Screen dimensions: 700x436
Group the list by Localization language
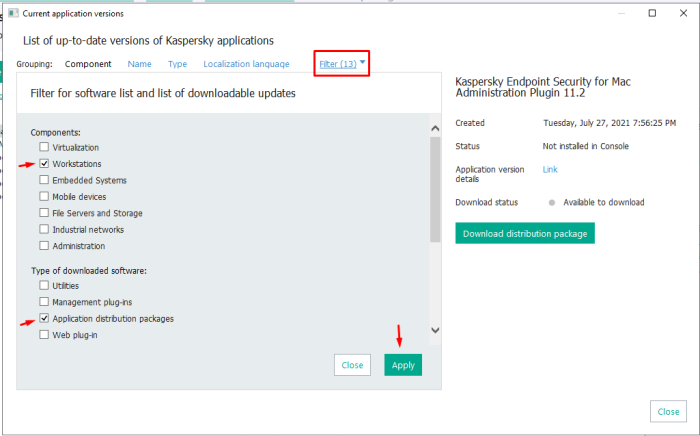coord(246,64)
